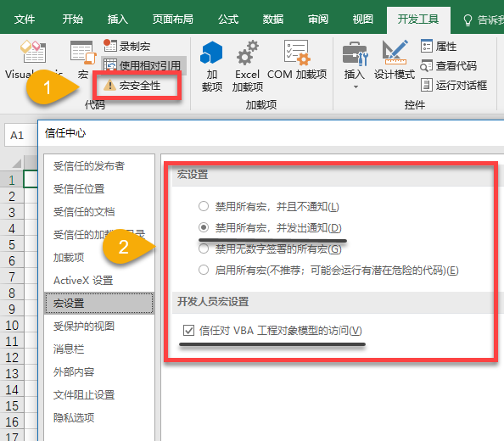Toggle 使用相对引用 in the code group
Image resolution: width=504 pixels, height=441 pixels.
[143, 65]
